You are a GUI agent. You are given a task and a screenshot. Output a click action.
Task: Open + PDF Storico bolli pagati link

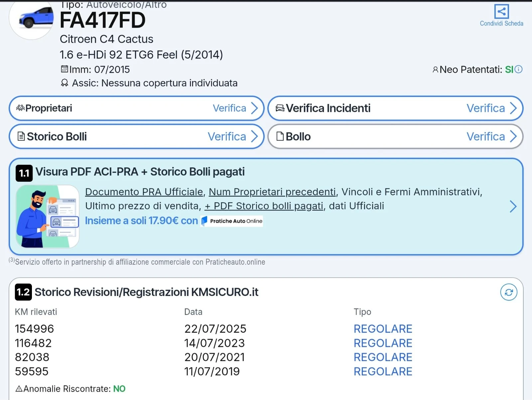264,206
